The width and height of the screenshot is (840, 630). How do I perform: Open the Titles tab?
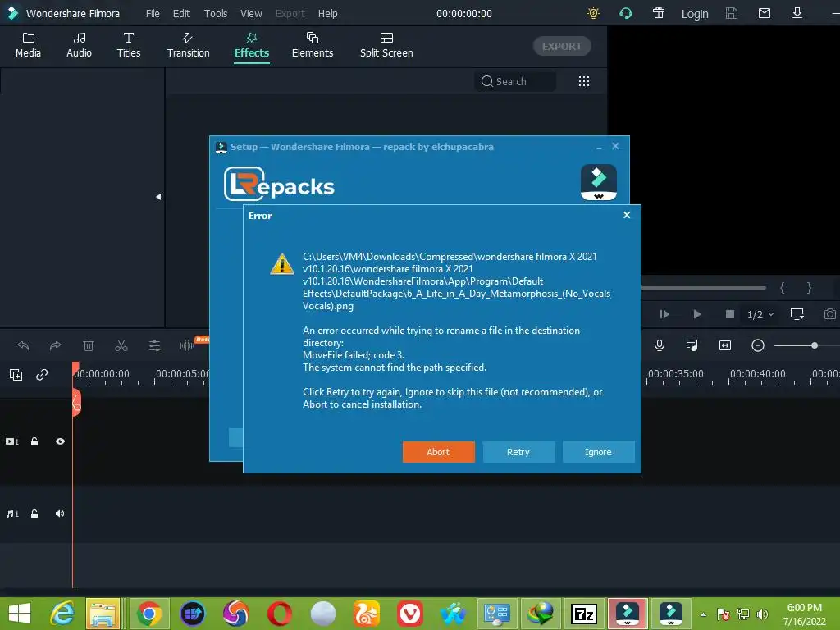point(129,45)
